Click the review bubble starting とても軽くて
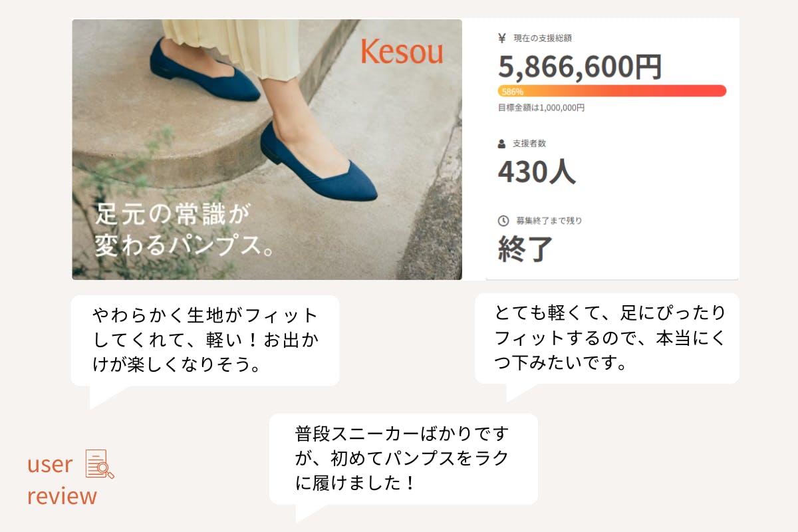Screen dimensions: 798x532 pos(606,338)
